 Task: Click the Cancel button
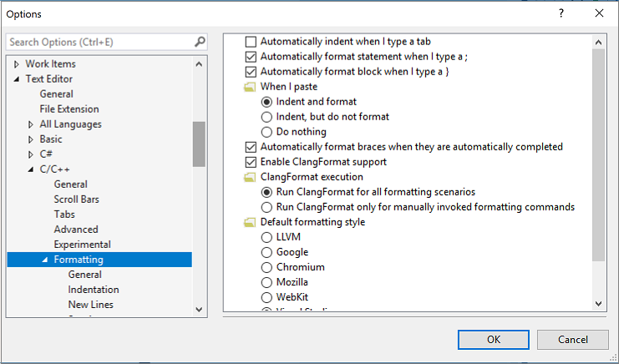point(573,340)
